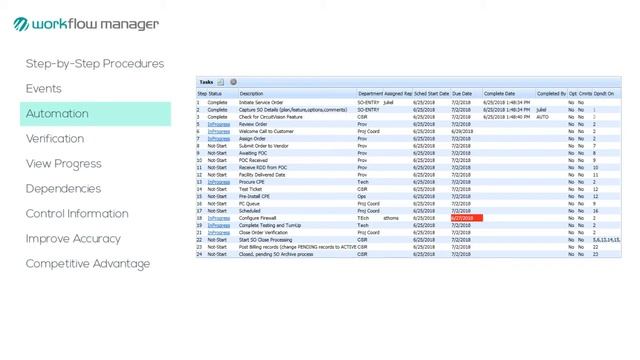
Task: Click the Sched Start Date column header
Action: click(x=431, y=94)
